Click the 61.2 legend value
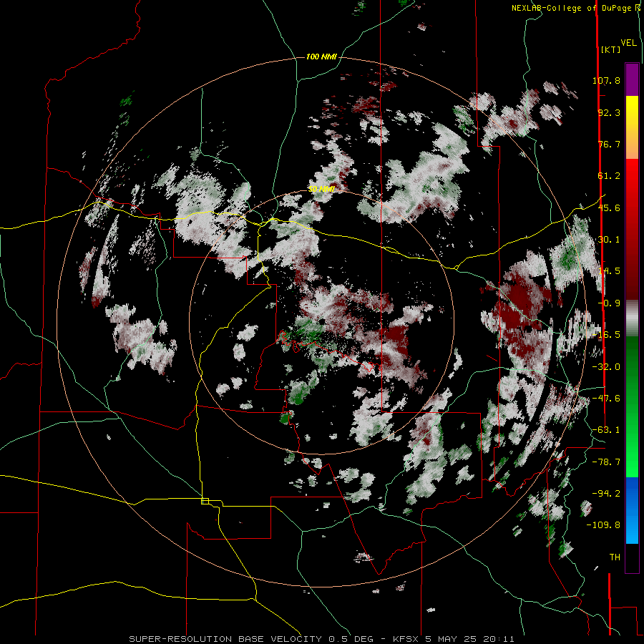644x644 pixels. click(609, 176)
